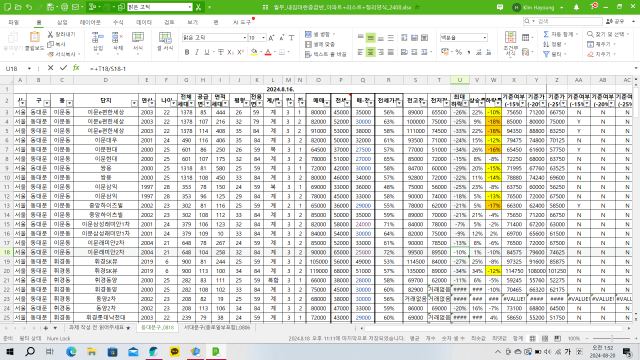Click the notification bell in title bar

576,7
